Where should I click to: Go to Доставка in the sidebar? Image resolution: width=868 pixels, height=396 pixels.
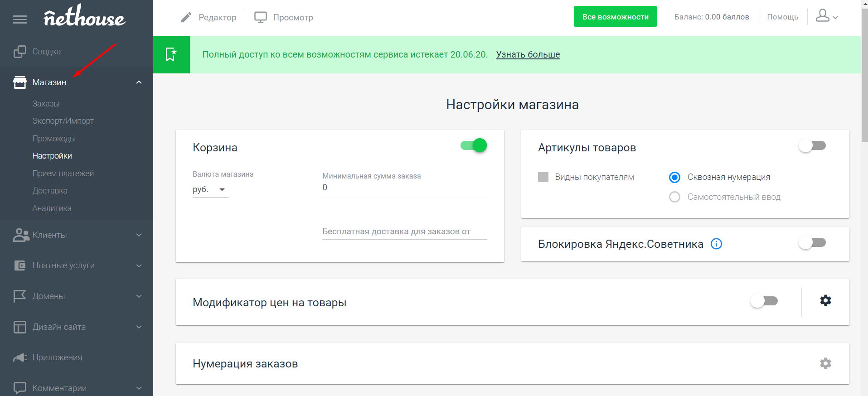[50, 191]
